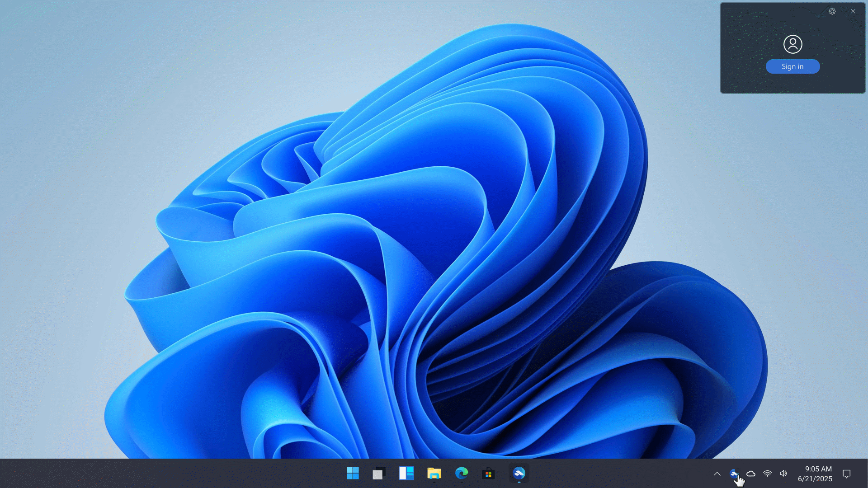Open Task View from taskbar
The height and width of the screenshot is (488, 868).
[x=379, y=473]
